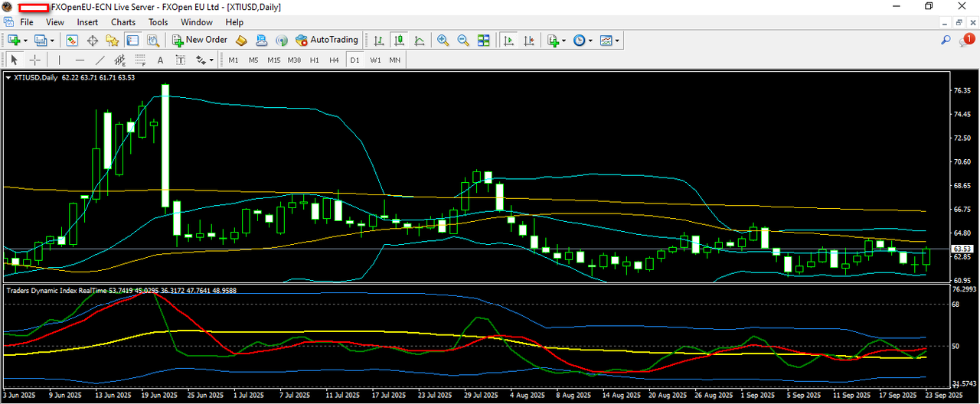
Task: Switch timeframe to M5
Action: [253, 60]
